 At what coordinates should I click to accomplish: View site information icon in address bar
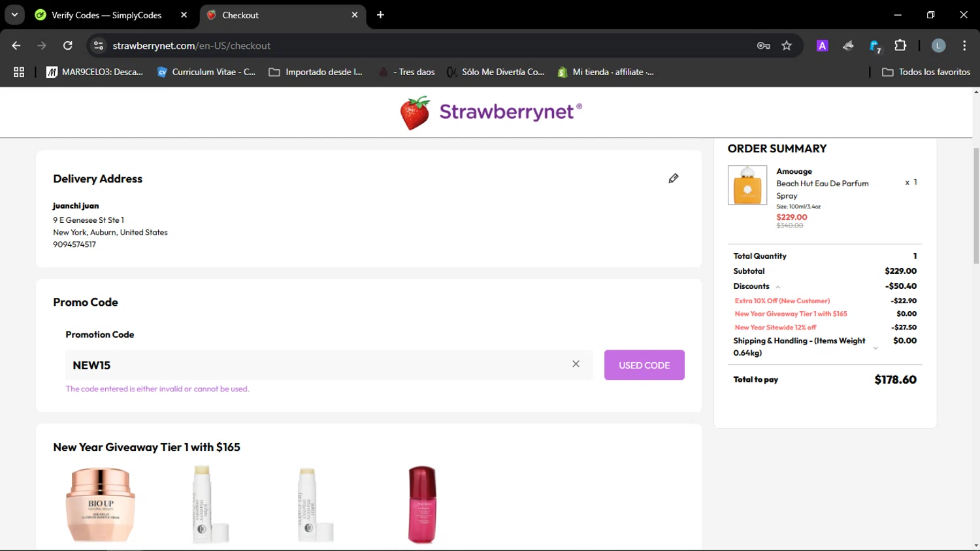pos(99,46)
